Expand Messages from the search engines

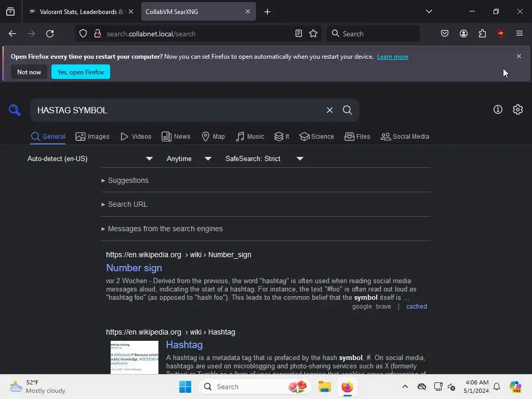[x=162, y=229]
